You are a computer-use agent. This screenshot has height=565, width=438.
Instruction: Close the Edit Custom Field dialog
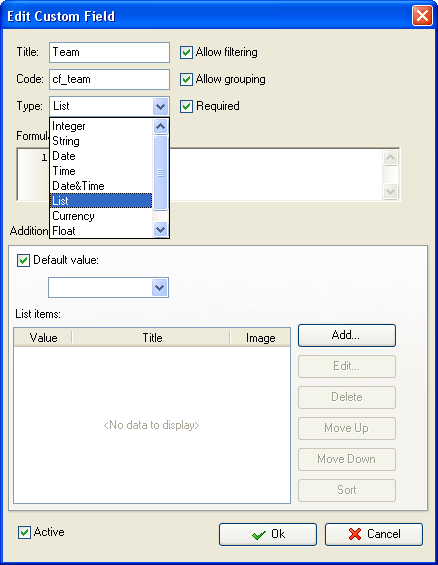(x=422, y=16)
